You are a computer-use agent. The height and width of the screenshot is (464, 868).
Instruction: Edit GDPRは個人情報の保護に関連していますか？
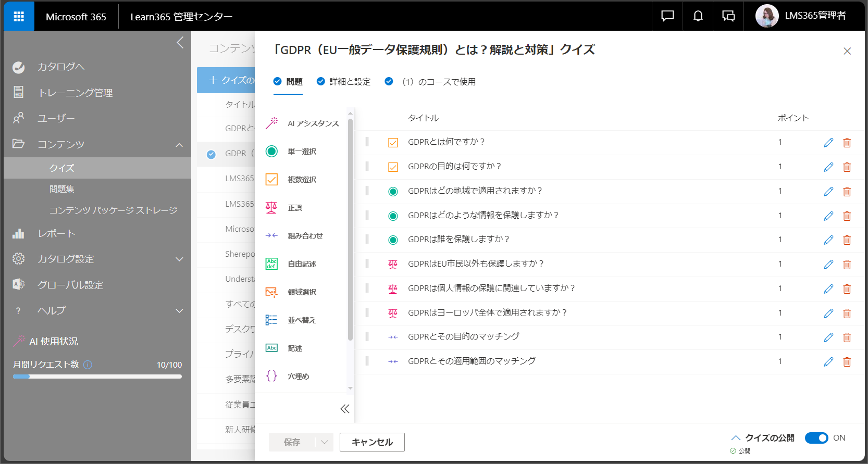pyautogui.click(x=828, y=289)
